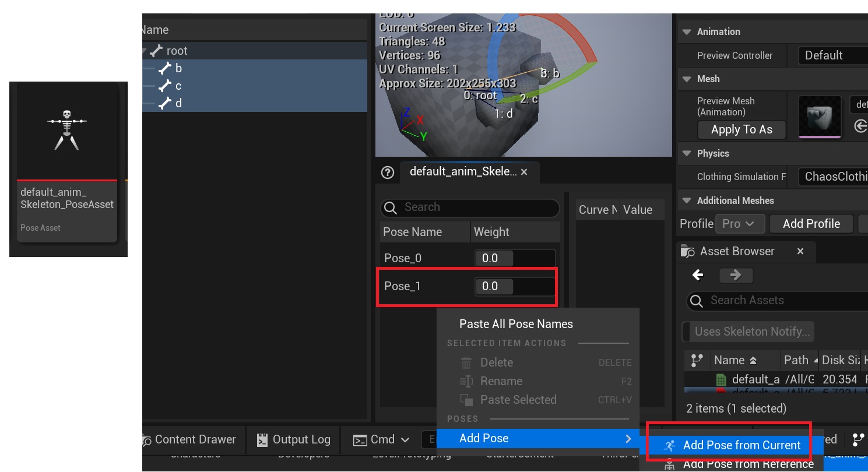Open the Preview Controller dropdown
This screenshot has width=868, height=472.
pyautogui.click(x=833, y=55)
